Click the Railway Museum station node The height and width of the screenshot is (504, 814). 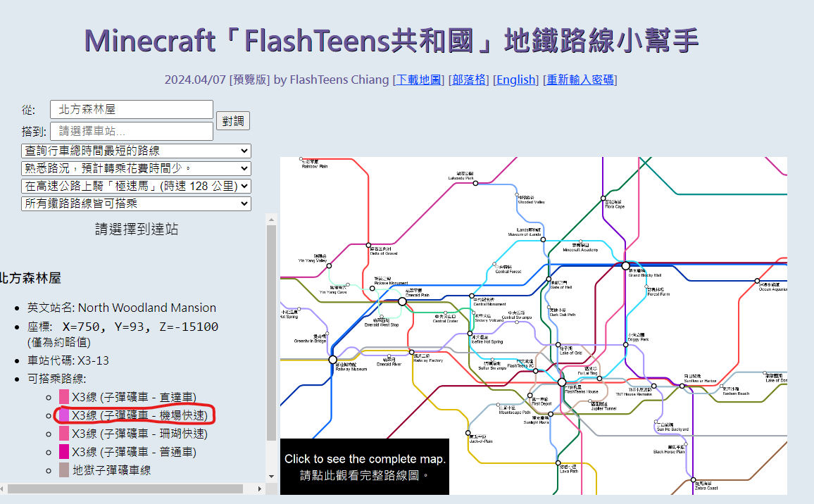pos(333,360)
